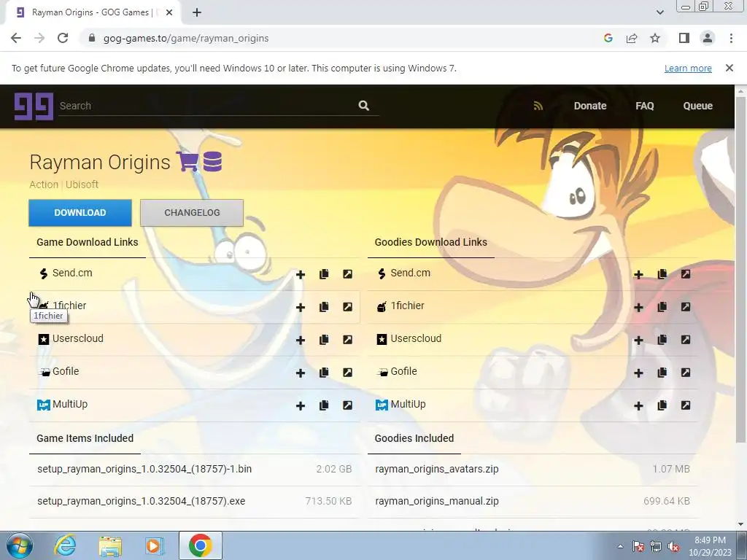Viewport: 747px width, 560px height.
Task: Open Chrome profile avatar
Action: [x=708, y=38]
